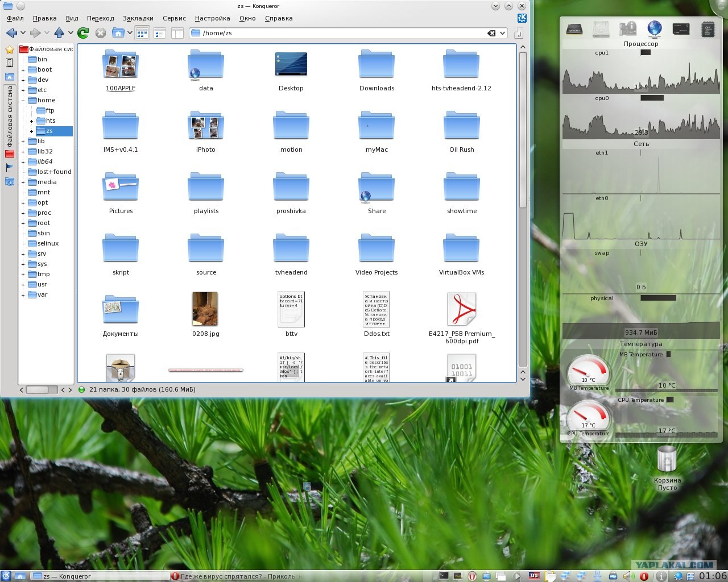Switch to columns view mode

tap(177, 33)
